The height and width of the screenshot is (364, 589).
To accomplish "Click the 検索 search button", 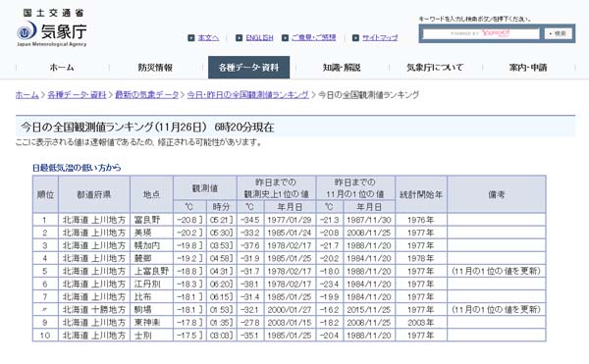I will coord(559,33).
